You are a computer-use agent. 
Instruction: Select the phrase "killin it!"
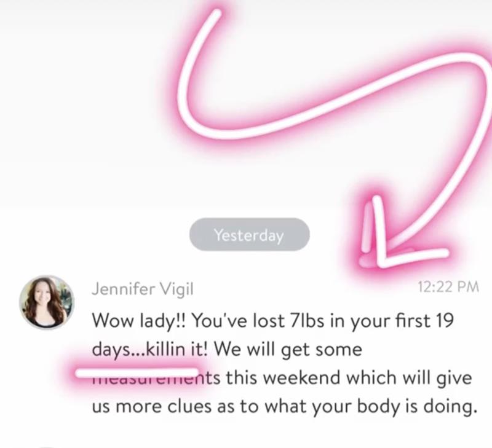point(177,349)
